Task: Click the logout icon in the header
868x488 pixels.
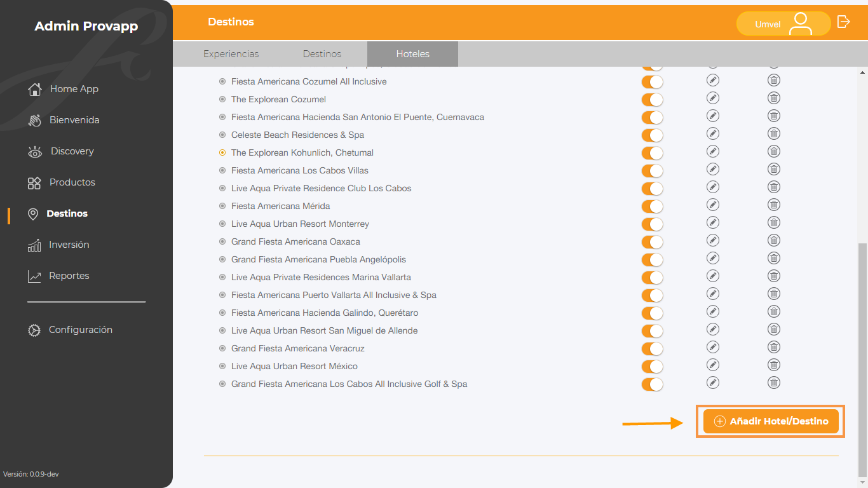Action: 843,22
